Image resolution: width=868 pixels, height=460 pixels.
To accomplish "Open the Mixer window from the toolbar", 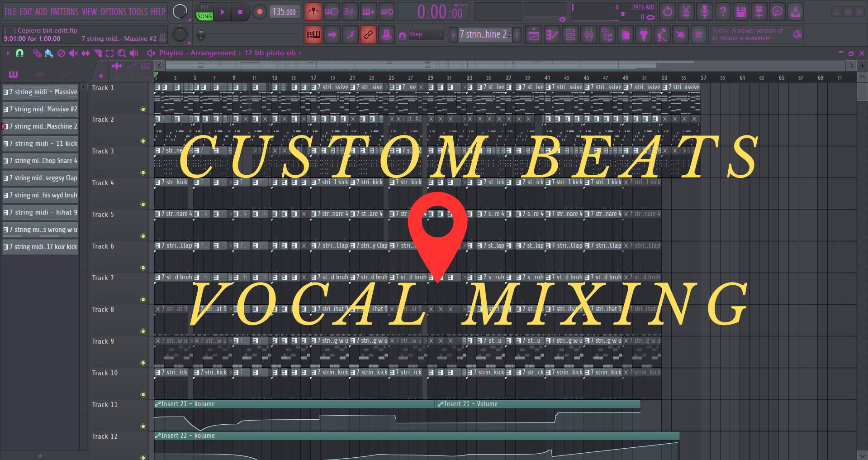I will point(588,35).
